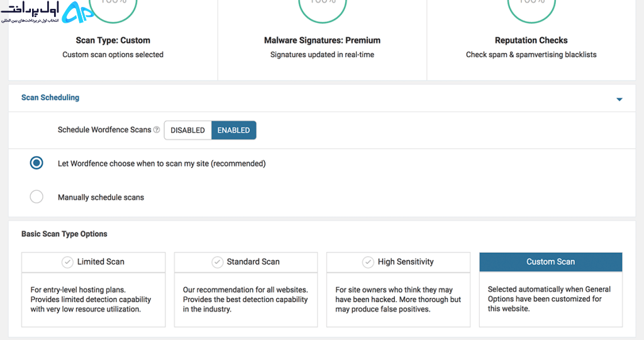Click the Basic Scan Type Options heading
The height and width of the screenshot is (340, 644).
click(64, 234)
